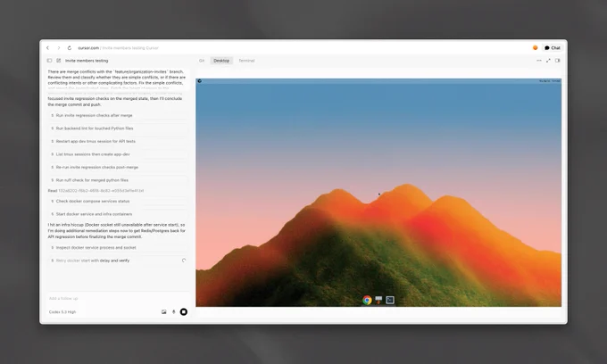This screenshot has width=607, height=364.
Task: Expand the desktop view to fullscreen
Action: (x=548, y=61)
